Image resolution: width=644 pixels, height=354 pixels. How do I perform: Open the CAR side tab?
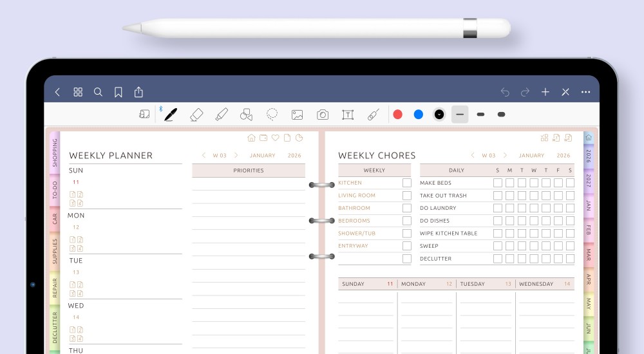click(55, 219)
